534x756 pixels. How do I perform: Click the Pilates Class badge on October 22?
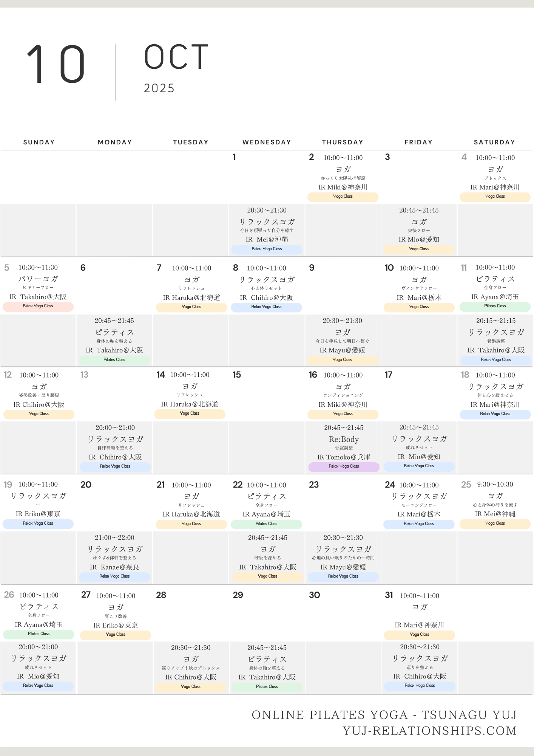tap(266, 524)
